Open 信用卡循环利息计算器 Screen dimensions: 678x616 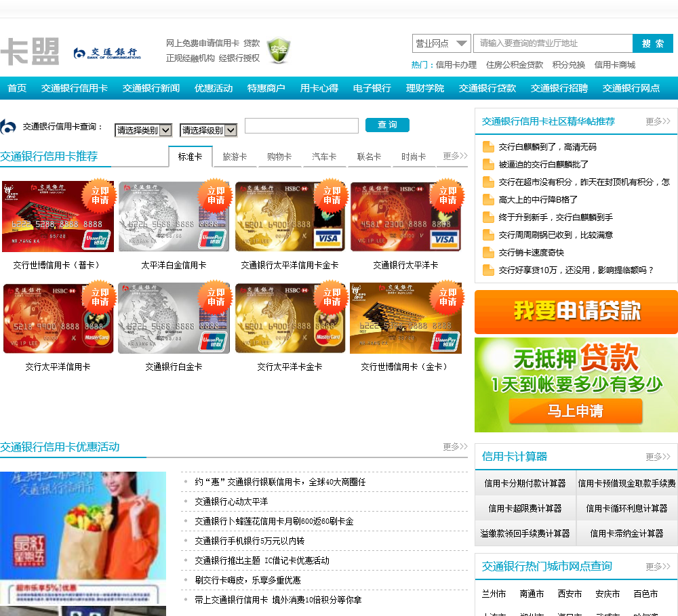[x=626, y=508]
